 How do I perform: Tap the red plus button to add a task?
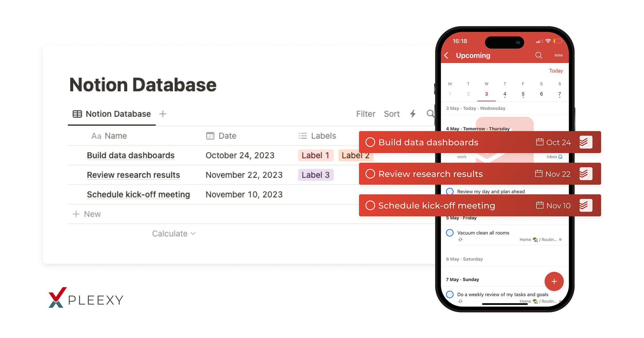554,281
